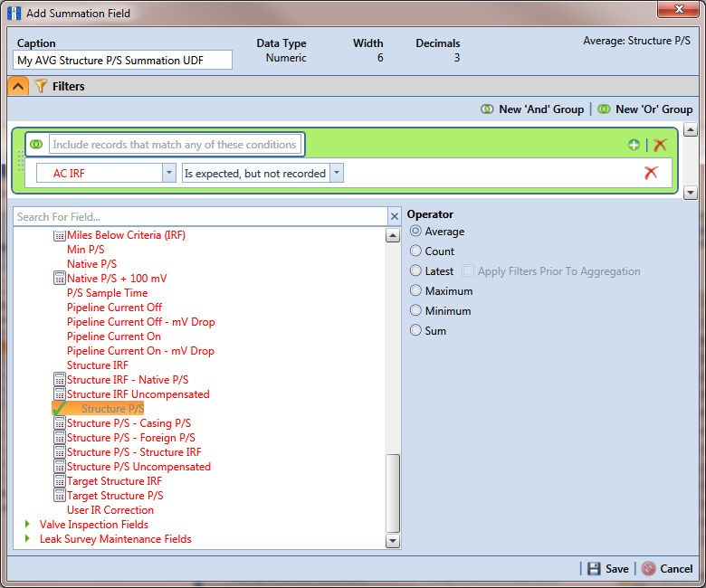The image size is (706, 588).
Task: Click the New 'And' Group circles icon
Action: (x=487, y=109)
